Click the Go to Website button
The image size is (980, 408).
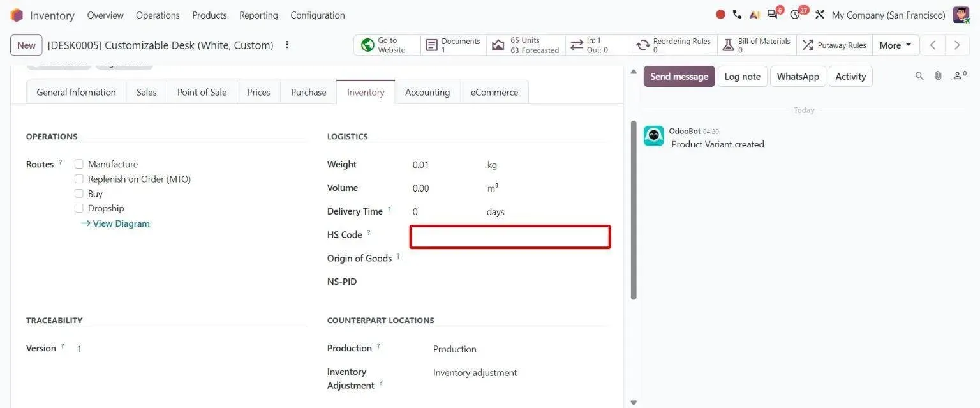tap(387, 45)
